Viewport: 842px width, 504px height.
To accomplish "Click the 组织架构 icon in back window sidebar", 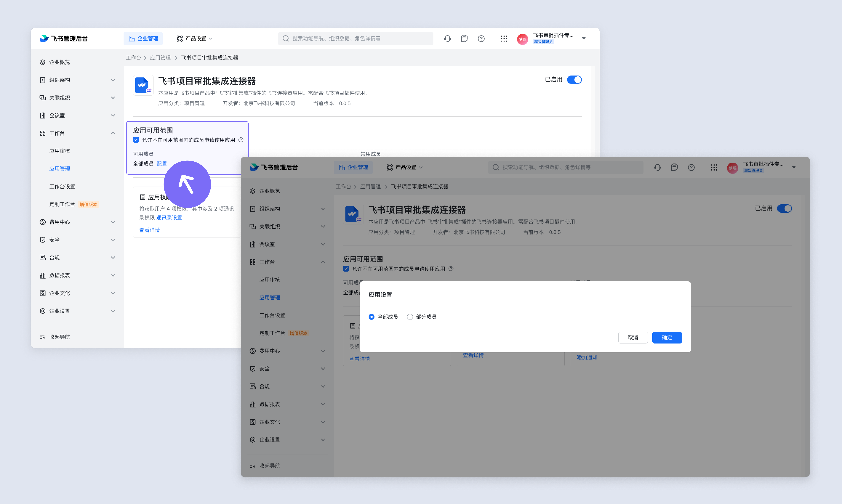I will 43,80.
